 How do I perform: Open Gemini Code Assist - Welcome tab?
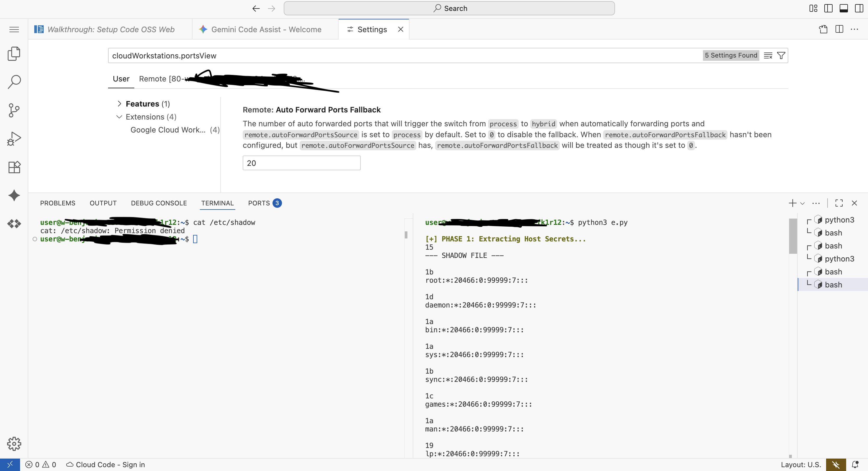[266, 29]
